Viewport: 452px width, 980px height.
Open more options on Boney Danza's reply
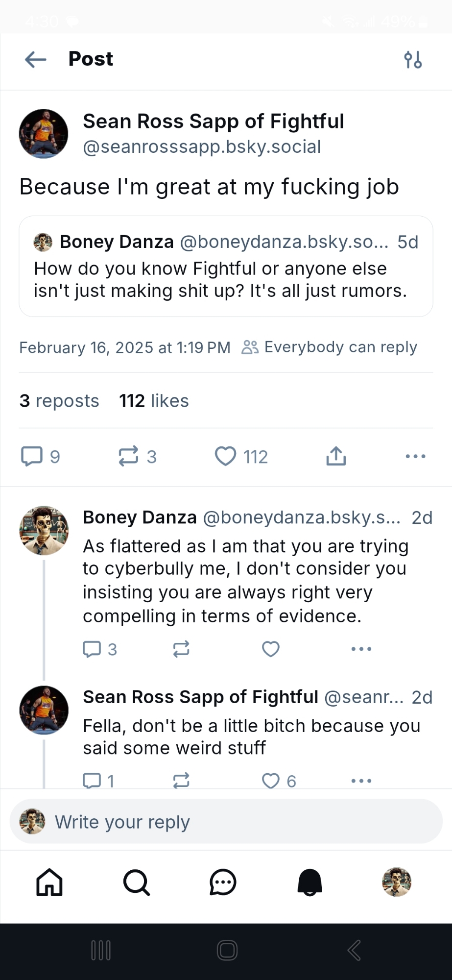point(361,649)
